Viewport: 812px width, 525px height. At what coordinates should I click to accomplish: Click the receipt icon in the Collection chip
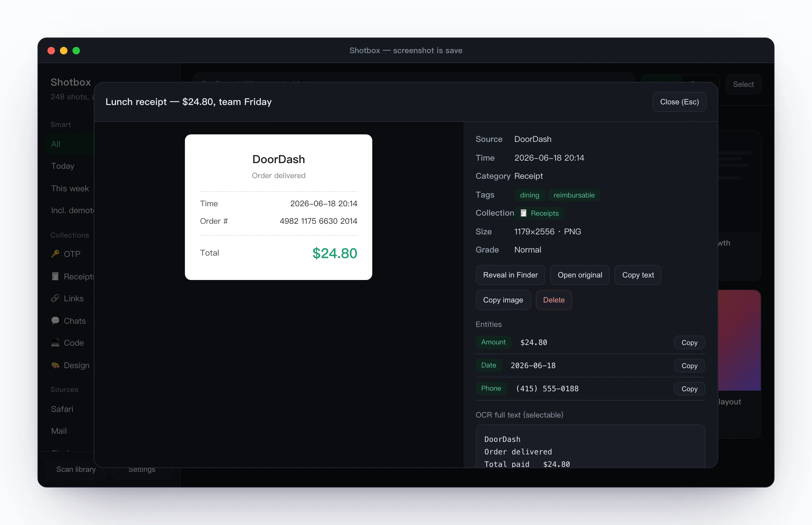[x=523, y=213]
